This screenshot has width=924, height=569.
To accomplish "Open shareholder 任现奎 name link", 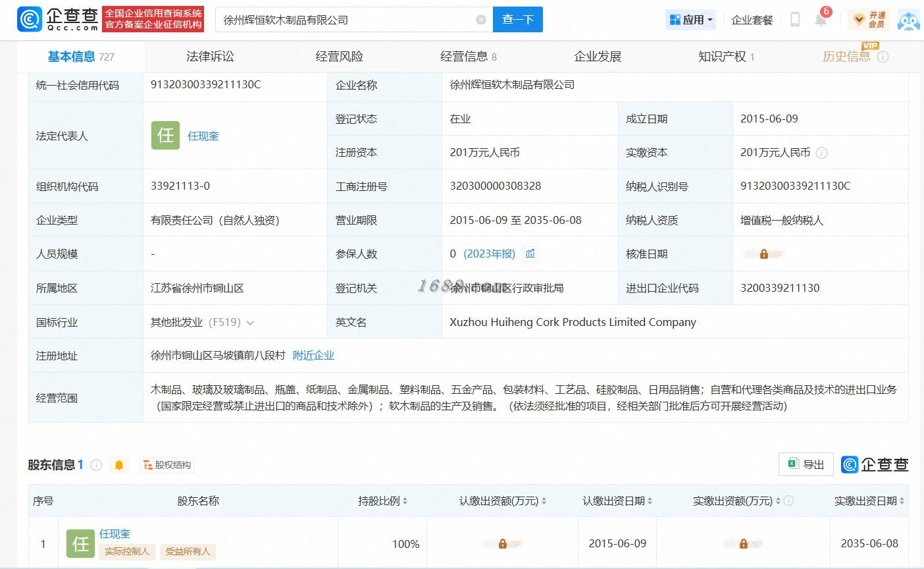I will click(115, 533).
